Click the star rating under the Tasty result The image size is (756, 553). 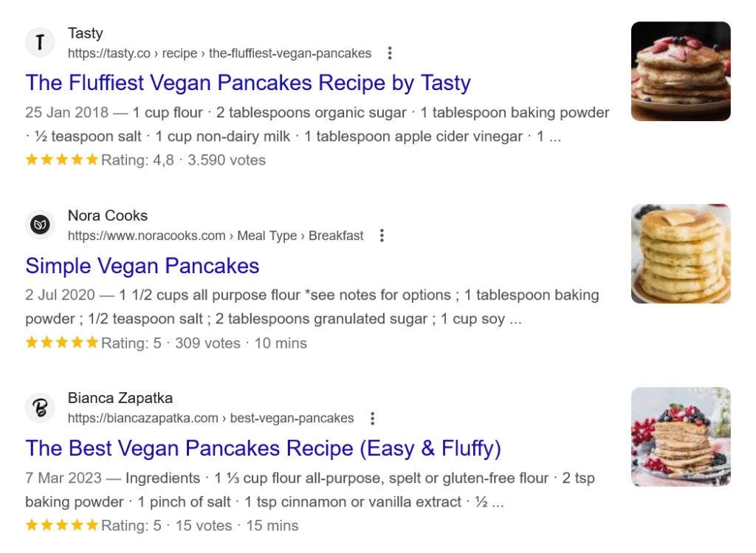[62, 159]
